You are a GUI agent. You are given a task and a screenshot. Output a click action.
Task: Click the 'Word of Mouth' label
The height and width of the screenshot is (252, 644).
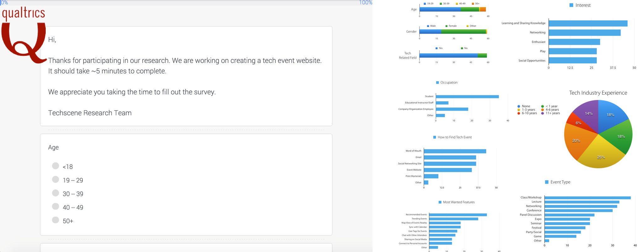[x=414, y=151]
